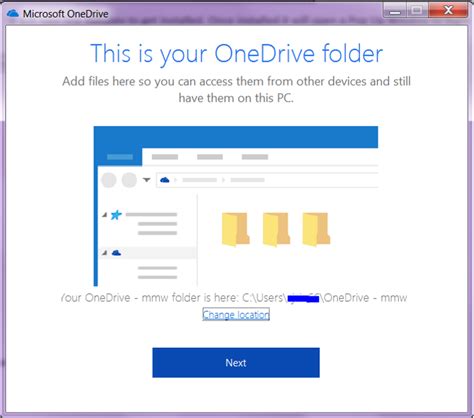Maximize the Microsoft OneDrive window
Viewport: 474px width, 418px height.
click(x=417, y=11)
